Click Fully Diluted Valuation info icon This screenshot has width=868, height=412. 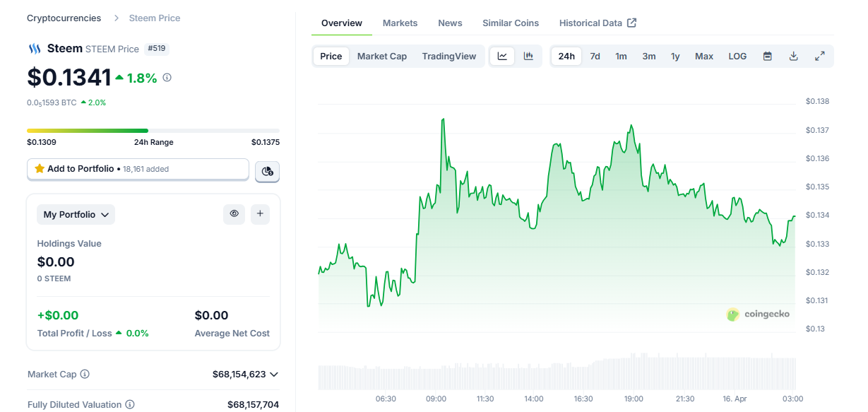point(130,405)
